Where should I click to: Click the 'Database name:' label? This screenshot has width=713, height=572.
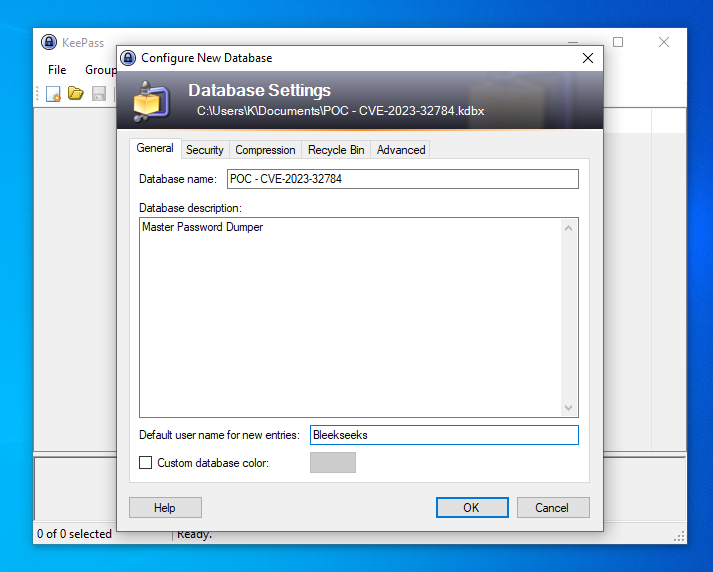click(178, 179)
